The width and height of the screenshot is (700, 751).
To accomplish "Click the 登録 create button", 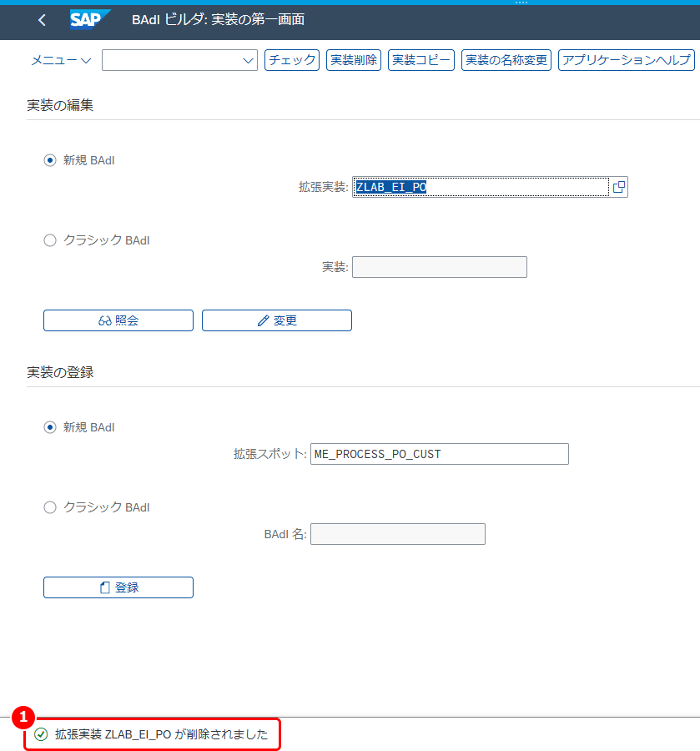I will pos(118,587).
